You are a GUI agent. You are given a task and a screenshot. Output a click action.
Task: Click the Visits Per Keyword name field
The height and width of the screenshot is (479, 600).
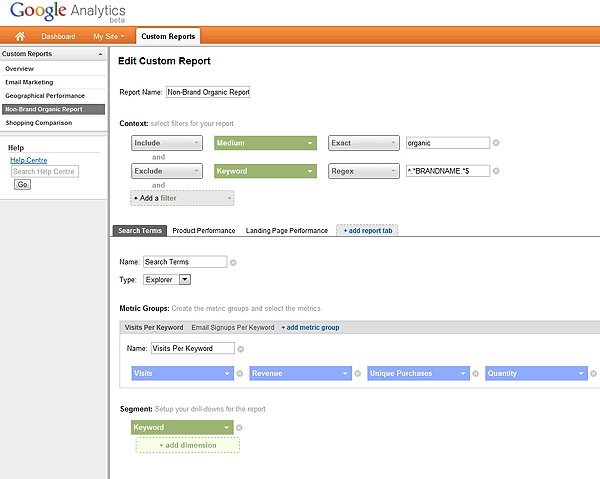(x=193, y=349)
